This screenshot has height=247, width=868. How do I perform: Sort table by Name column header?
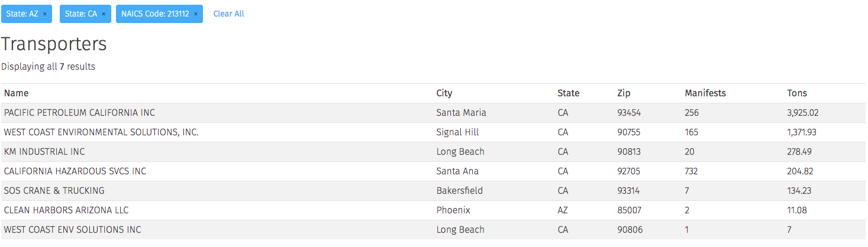16,93
